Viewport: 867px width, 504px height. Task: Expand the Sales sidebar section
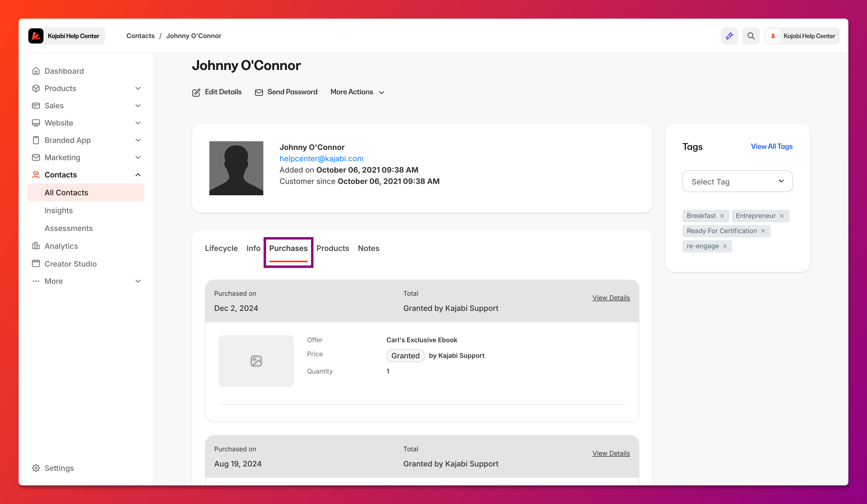click(x=138, y=105)
